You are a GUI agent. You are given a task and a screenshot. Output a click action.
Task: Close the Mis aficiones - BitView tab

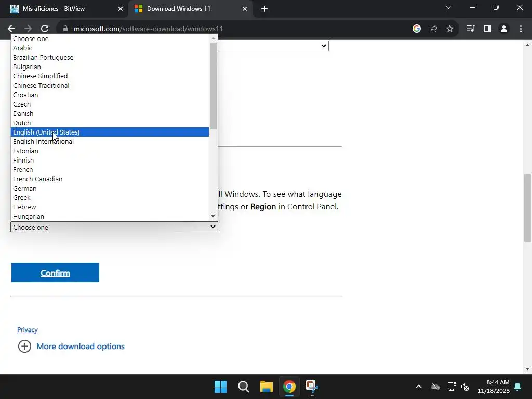120,9
